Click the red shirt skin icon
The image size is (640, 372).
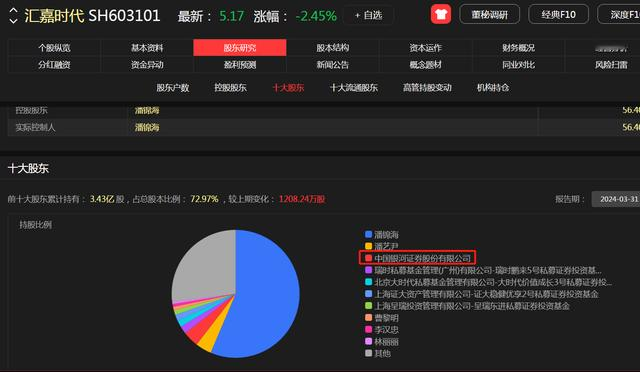tap(441, 14)
